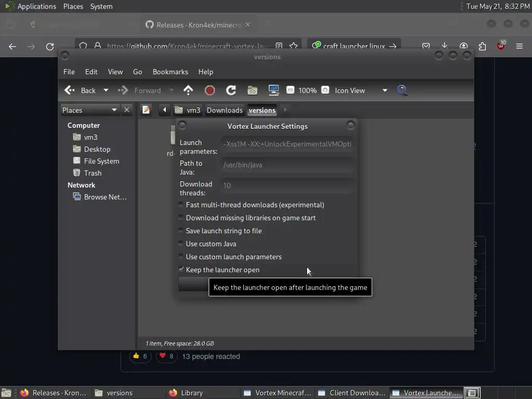
Task: Enable Download missing libraries on game start
Action: coord(180,218)
